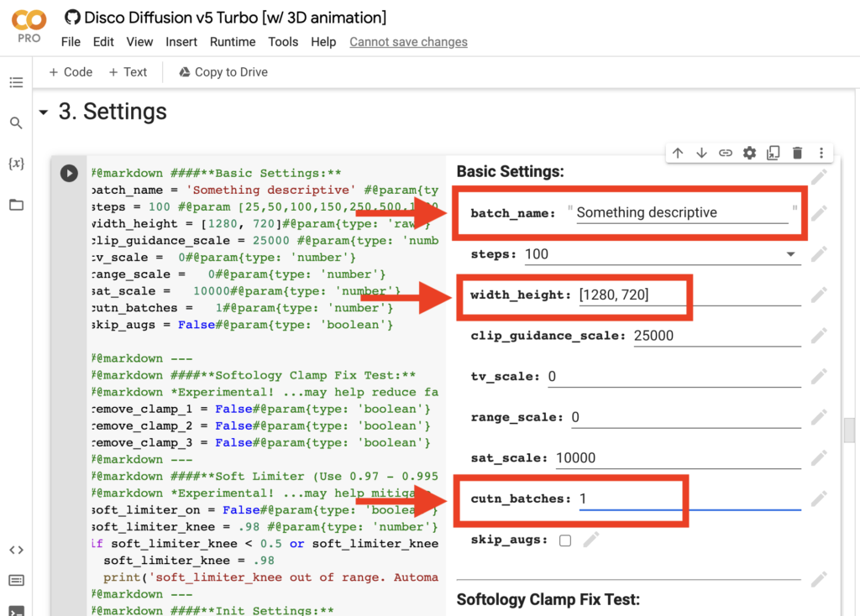Open the code snippets sidebar icon
This screenshot has height=616, width=860.
(x=16, y=550)
